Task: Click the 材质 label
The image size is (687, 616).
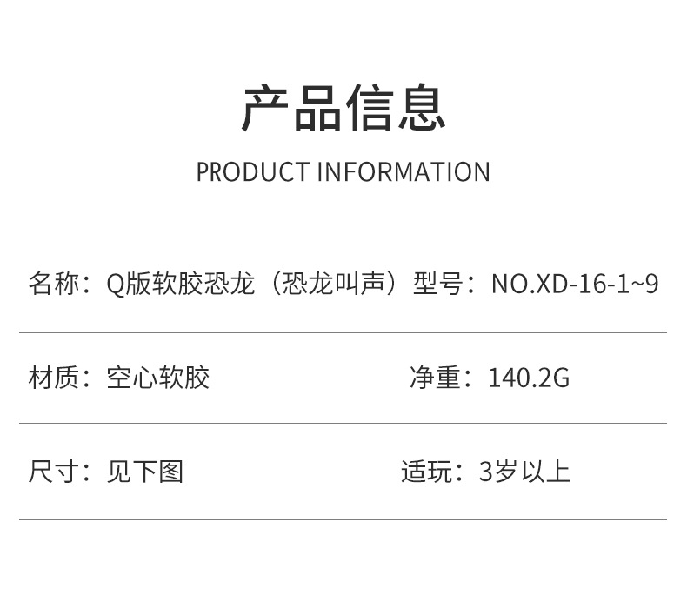Action: click(x=54, y=378)
